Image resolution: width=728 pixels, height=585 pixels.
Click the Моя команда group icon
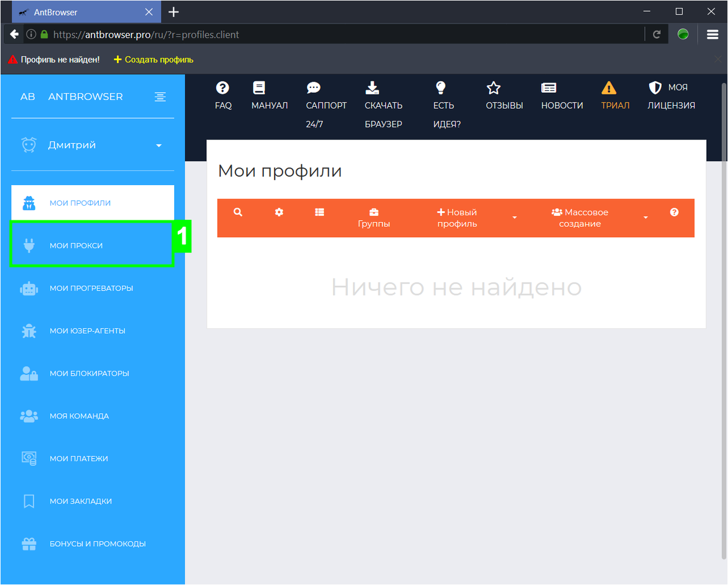pyautogui.click(x=29, y=416)
